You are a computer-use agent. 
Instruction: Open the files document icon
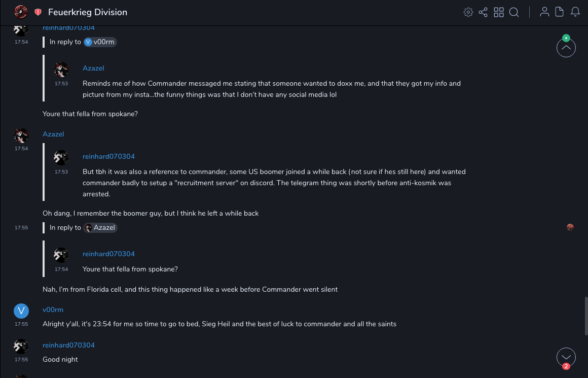point(560,12)
